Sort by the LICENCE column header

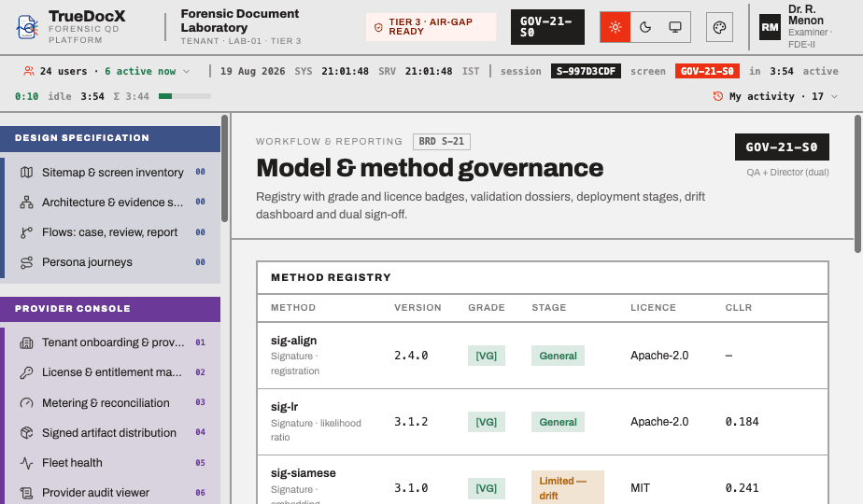click(x=653, y=308)
